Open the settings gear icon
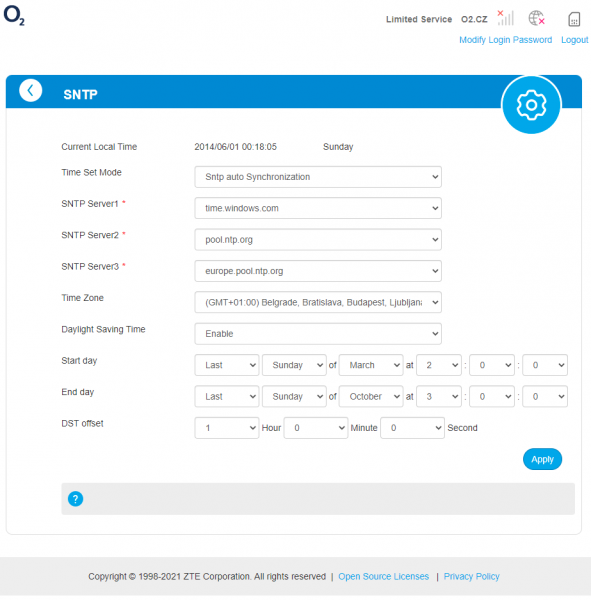This screenshot has width=591, height=600. 531,105
